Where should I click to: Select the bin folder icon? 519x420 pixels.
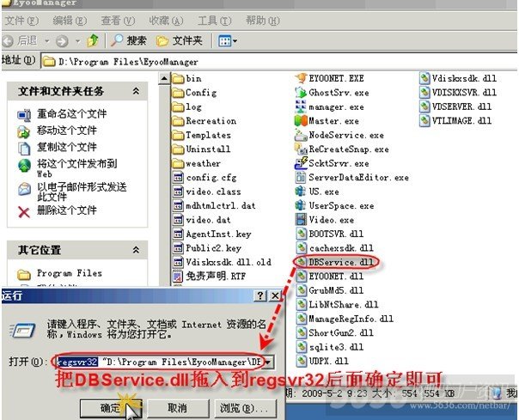tap(178, 79)
